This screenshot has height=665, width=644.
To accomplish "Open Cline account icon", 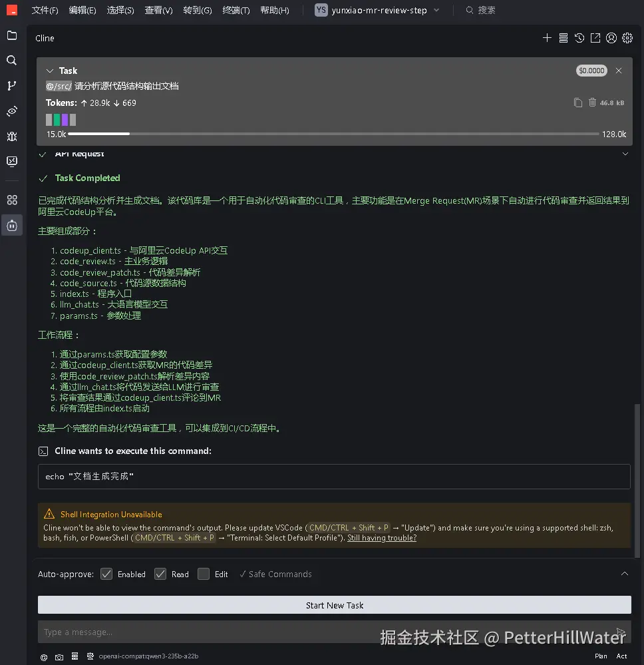I will [611, 38].
